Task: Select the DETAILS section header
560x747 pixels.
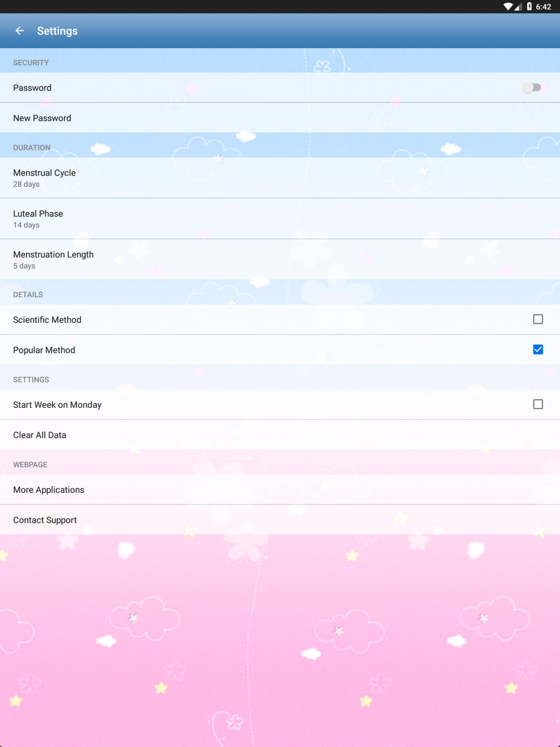Action: click(28, 295)
